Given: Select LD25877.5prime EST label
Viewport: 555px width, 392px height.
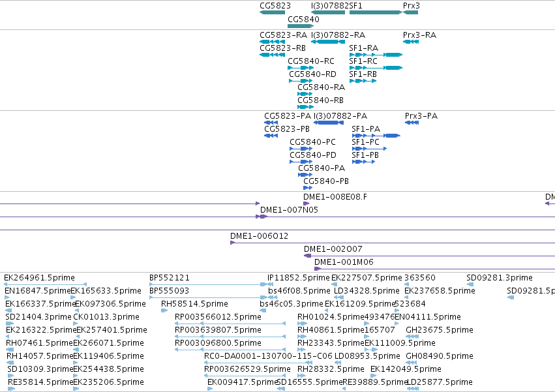Looking at the screenshot, I should pyautogui.click(x=440, y=382).
